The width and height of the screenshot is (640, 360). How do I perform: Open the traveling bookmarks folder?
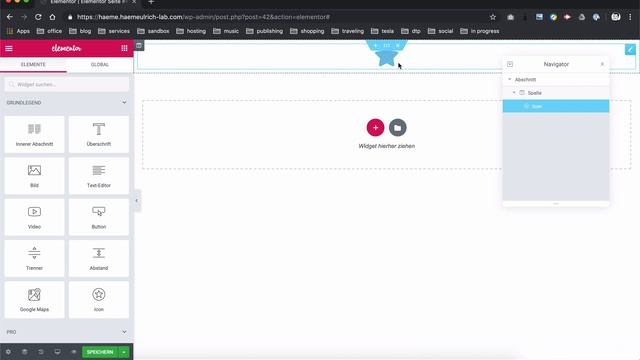coord(347,31)
